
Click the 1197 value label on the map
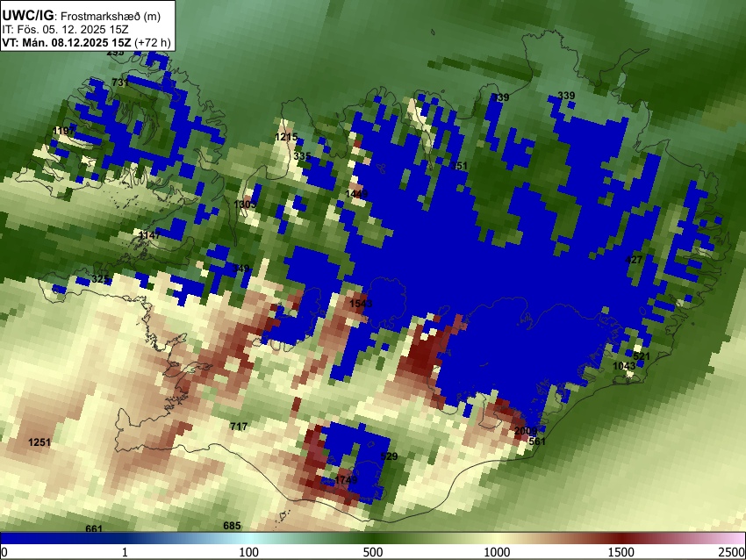coord(64,131)
